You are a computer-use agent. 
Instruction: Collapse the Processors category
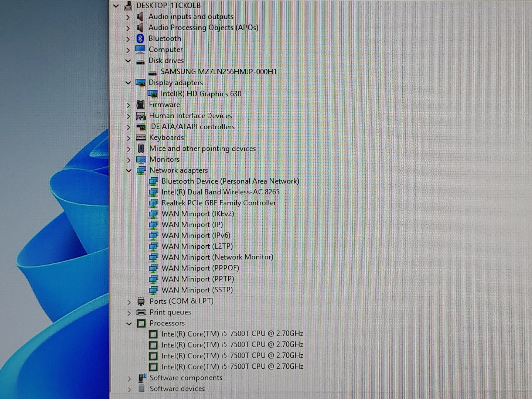coord(129,324)
